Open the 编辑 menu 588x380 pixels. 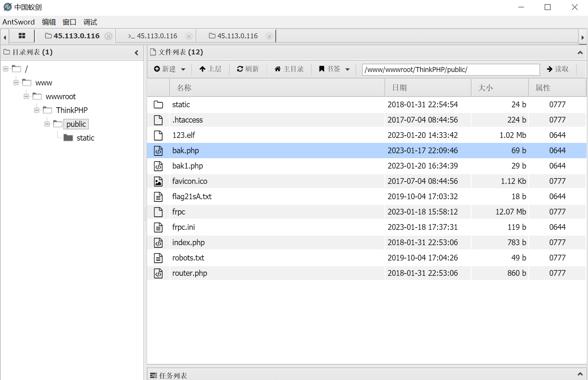pos(49,22)
